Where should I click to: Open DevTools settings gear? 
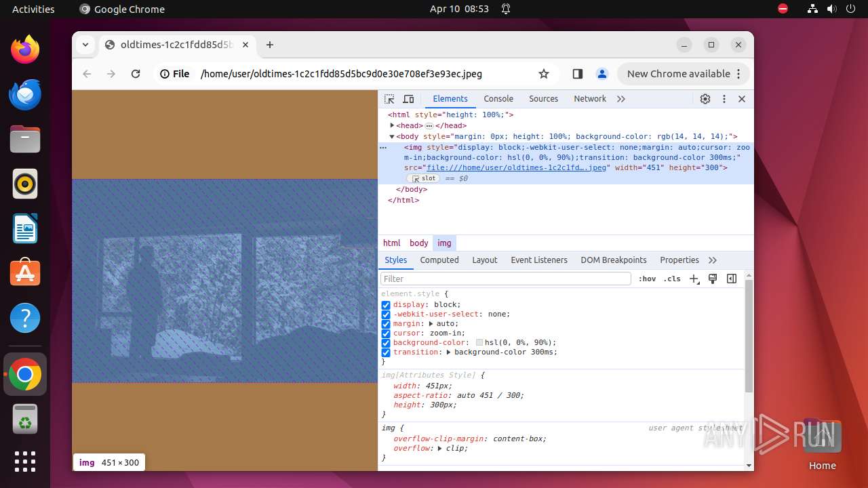coord(705,99)
